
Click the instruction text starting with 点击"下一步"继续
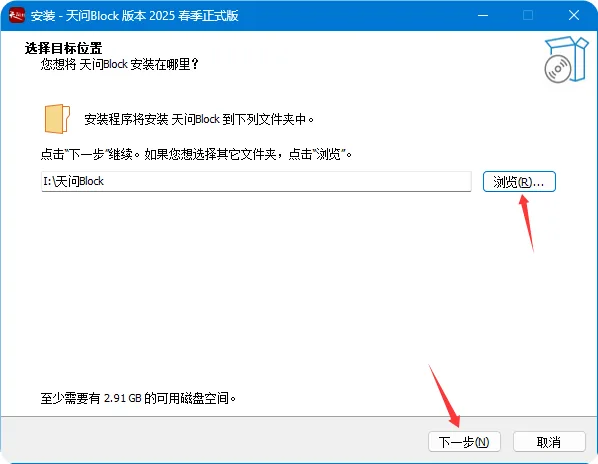pyautogui.click(x=196, y=154)
